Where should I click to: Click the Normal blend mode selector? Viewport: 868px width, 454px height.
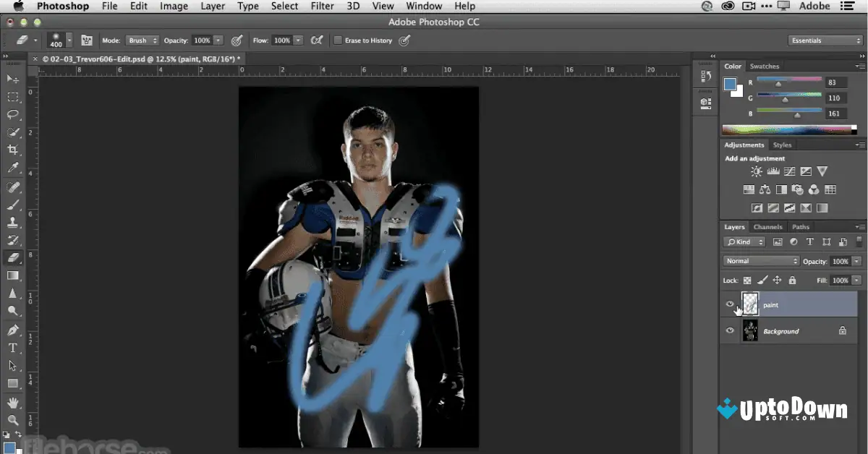pyautogui.click(x=759, y=260)
